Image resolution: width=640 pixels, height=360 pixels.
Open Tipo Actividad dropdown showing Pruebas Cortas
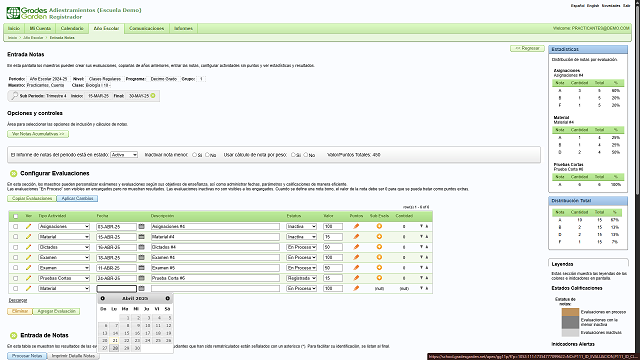[x=64, y=278]
